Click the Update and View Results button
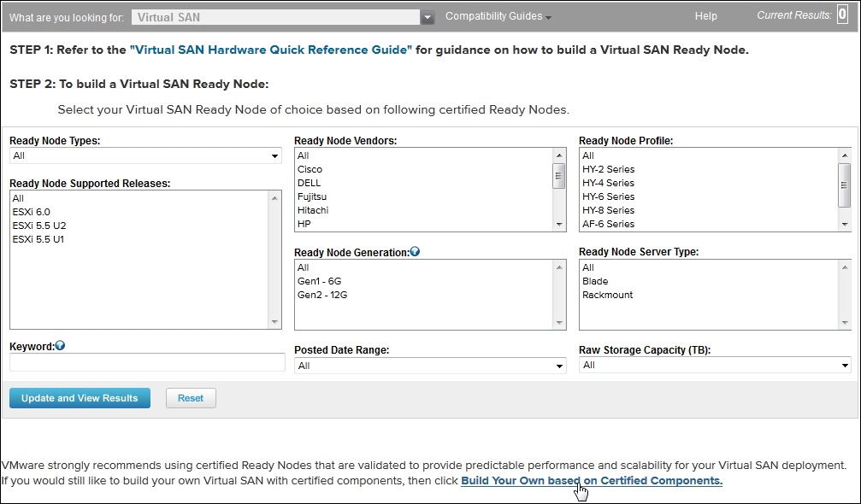The image size is (861, 504). [x=80, y=398]
